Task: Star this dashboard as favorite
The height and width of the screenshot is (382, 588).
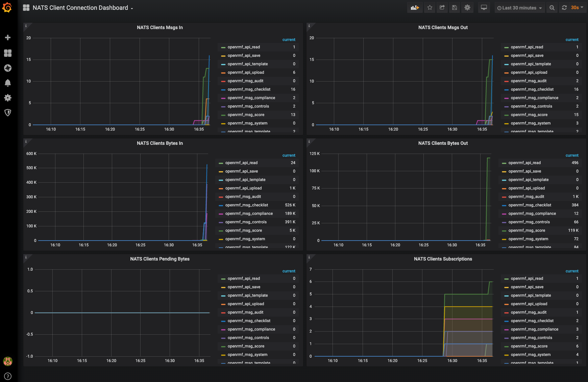Action: 430,8
